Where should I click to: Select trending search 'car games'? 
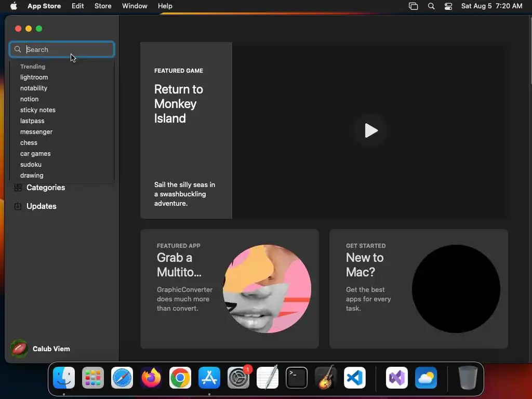(35, 153)
